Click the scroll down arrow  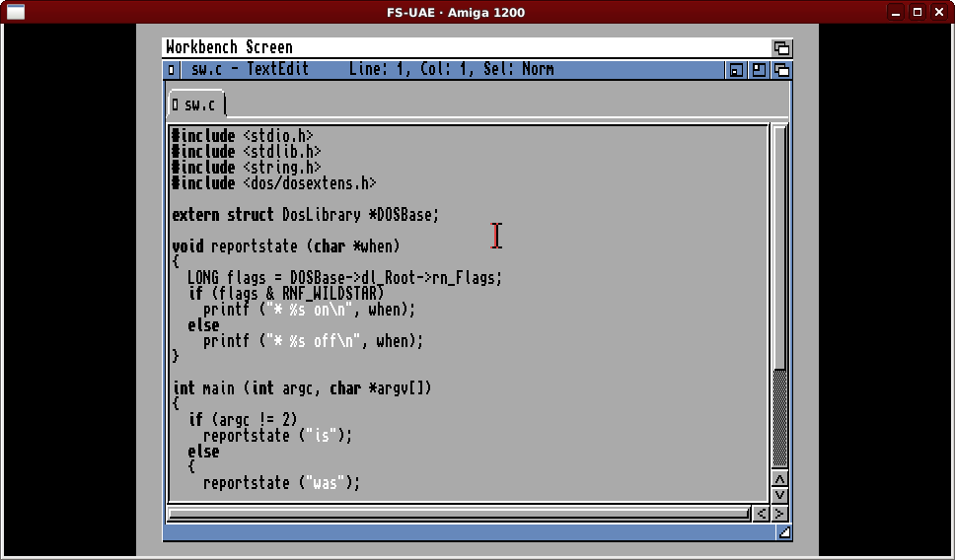click(x=779, y=494)
